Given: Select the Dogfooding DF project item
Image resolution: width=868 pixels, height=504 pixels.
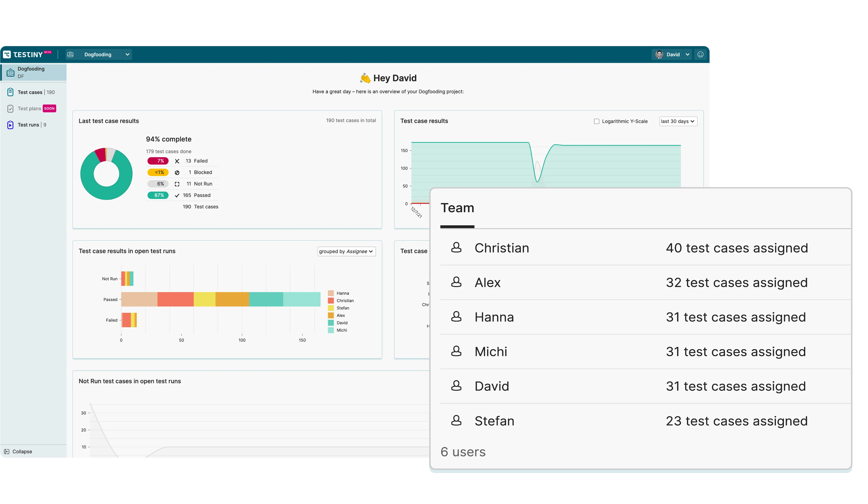Looking at the screenshot, I should pos(33,72).
